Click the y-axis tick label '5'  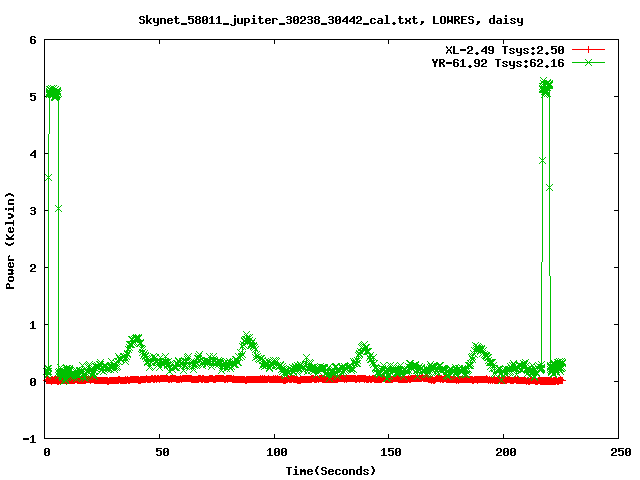(x=33, y=97)
